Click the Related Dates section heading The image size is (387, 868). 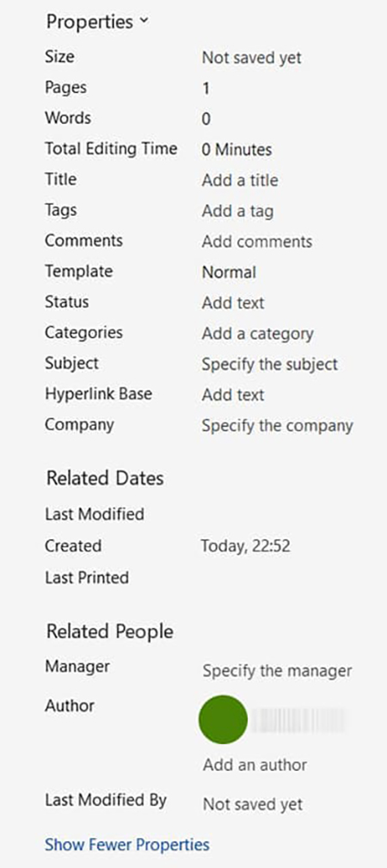click(105, 478)
